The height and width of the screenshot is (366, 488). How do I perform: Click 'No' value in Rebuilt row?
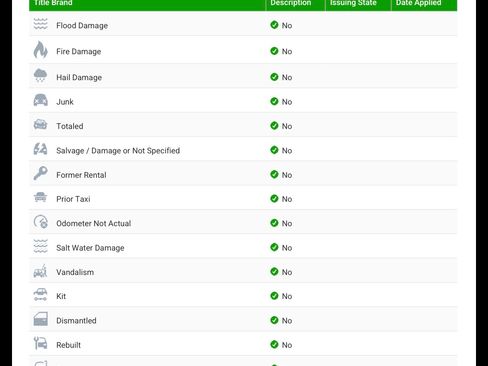287,345
